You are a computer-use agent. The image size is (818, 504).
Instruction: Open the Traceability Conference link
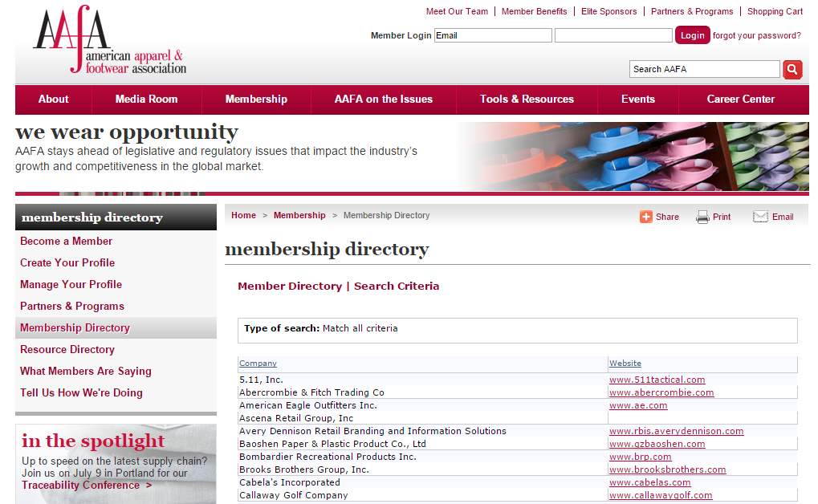click(87, 486)
